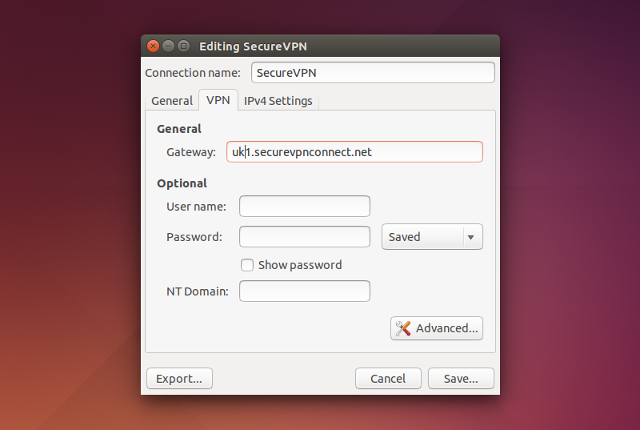
Task: Click the "Show password" label text
Action: click(x=300, y=265)
